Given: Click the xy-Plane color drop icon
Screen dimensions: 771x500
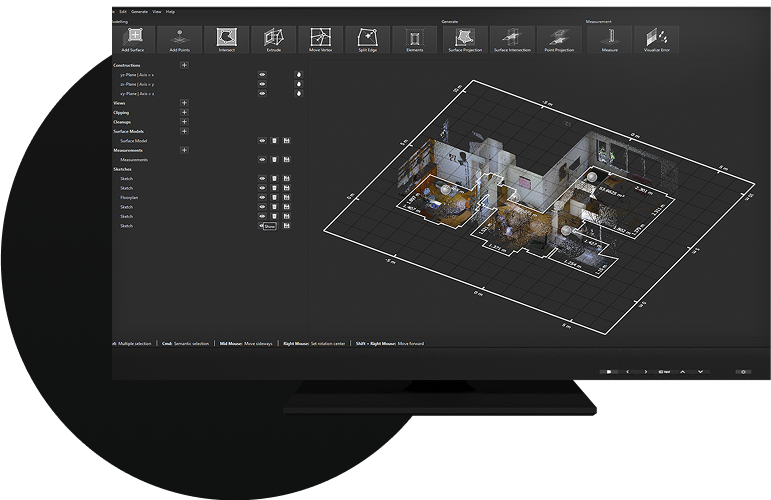Looking at the screenshot, I should [298, 94].
